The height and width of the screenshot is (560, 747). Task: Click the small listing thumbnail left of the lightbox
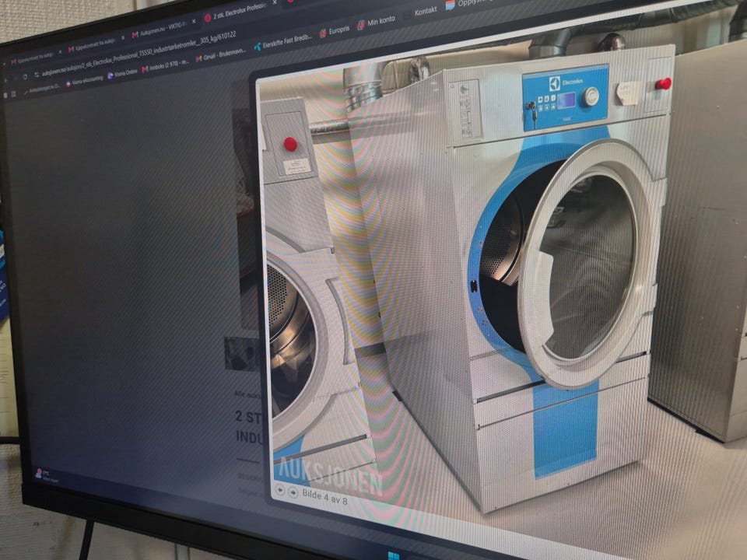coord(242,354)
